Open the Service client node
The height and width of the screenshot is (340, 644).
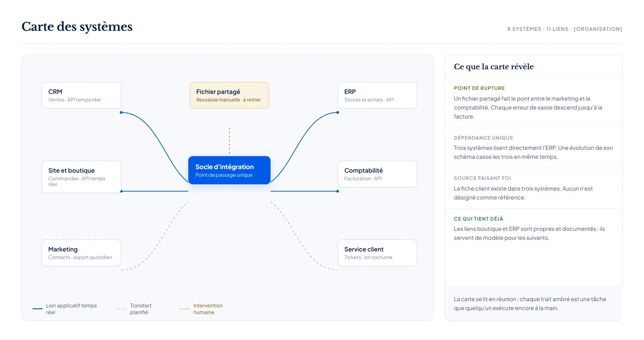pos(377,253)
